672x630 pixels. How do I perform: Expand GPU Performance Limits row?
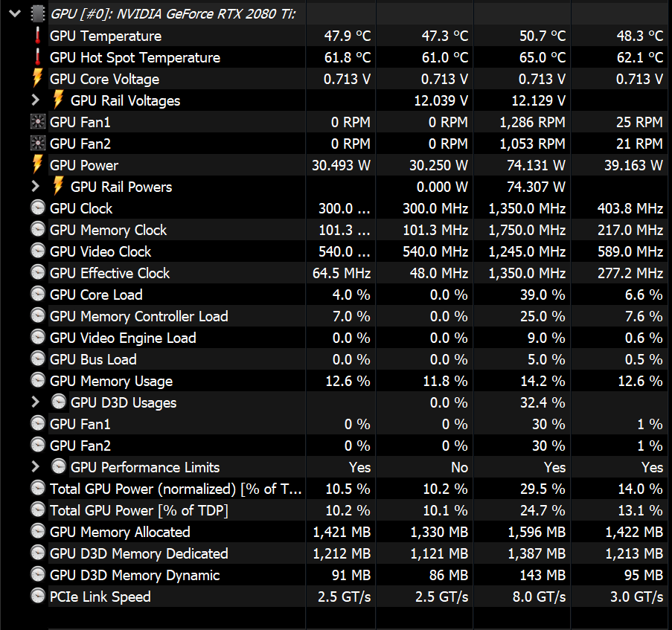tap(36, 466)
